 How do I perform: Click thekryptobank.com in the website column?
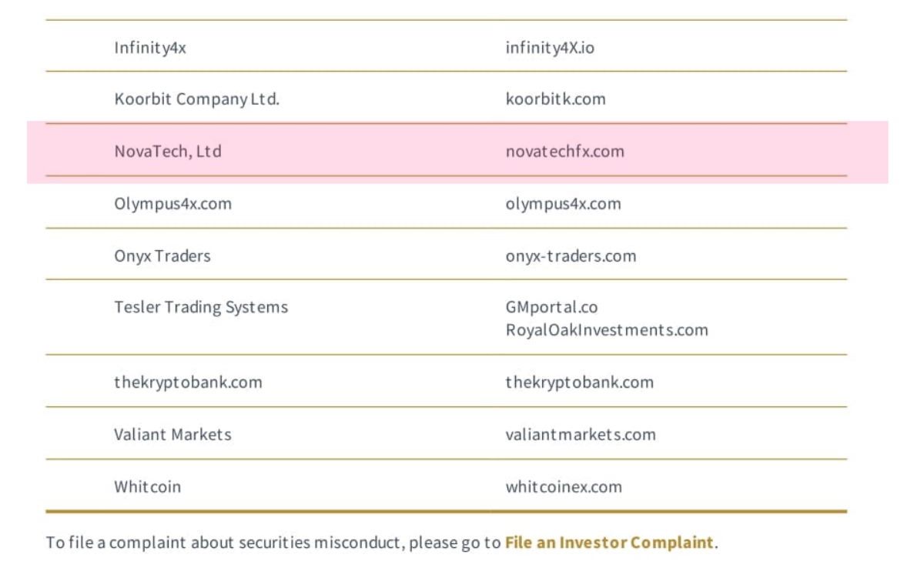(x=579, y=383)
